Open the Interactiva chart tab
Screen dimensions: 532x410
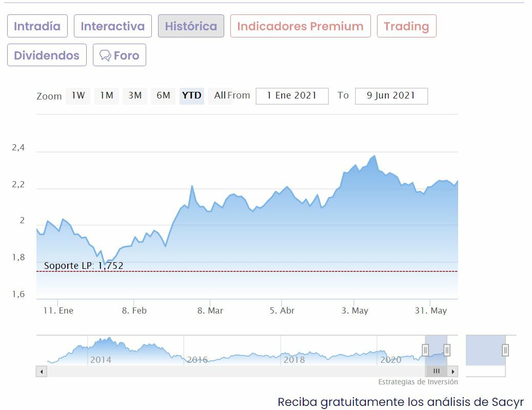coord(112,26)
